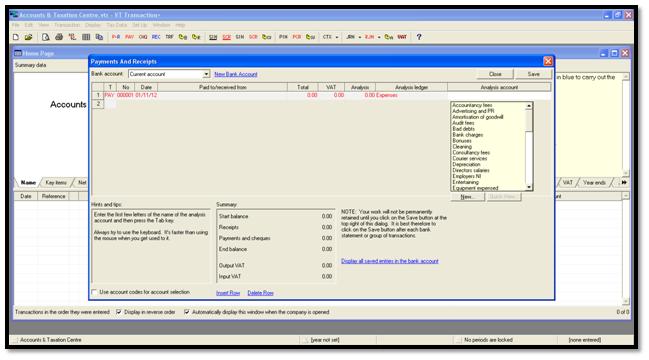
Task: Expand the CTX dropdown arrow
Action: 337,37
